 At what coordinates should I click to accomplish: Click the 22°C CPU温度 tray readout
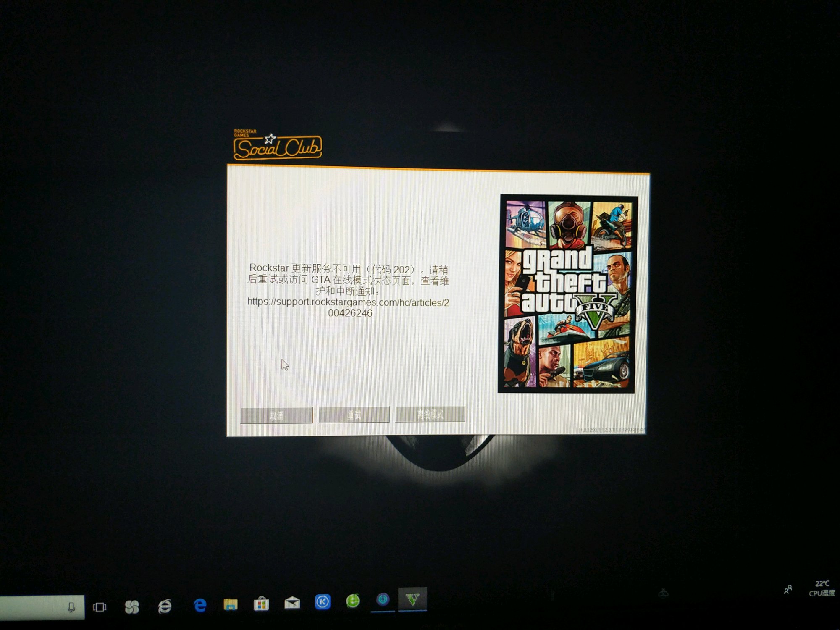tap(822, 588)
